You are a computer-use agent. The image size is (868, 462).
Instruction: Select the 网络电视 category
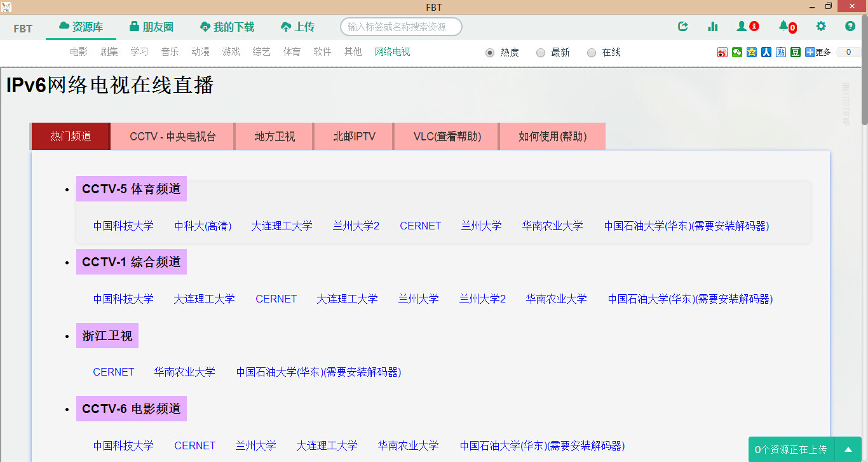[393, 52]
